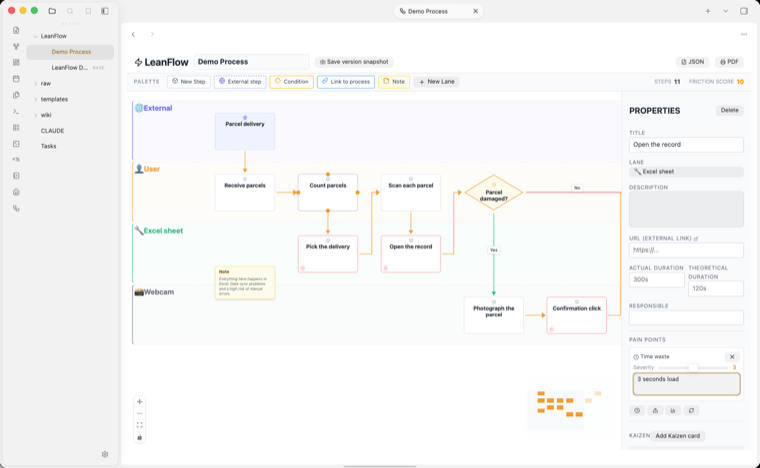Open the graph view branch icon in ribbon
Screen dimensions: 760x468
[16, 47]
